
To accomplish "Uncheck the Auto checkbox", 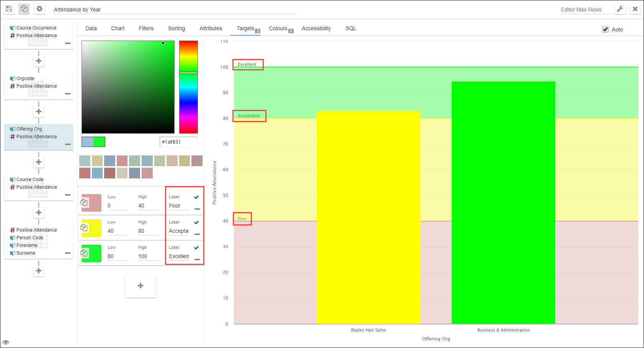I will click(605, 29).
